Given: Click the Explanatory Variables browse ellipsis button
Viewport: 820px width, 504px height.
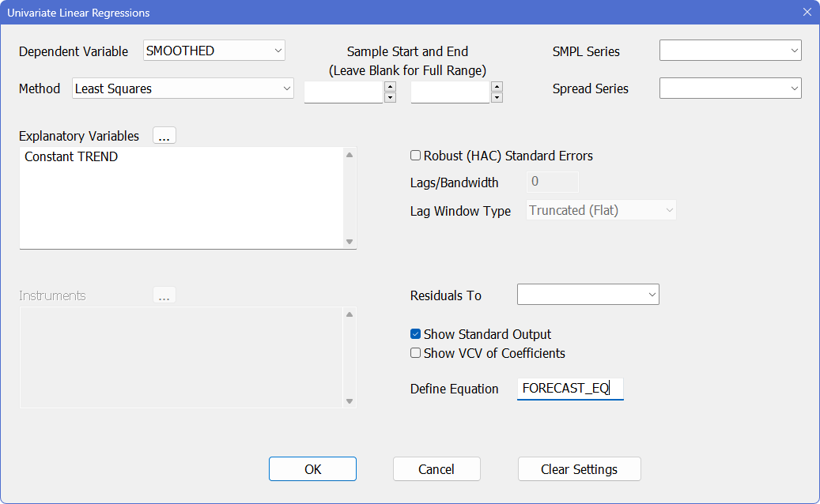Looking at the screenshot, I should click(164, 136).
